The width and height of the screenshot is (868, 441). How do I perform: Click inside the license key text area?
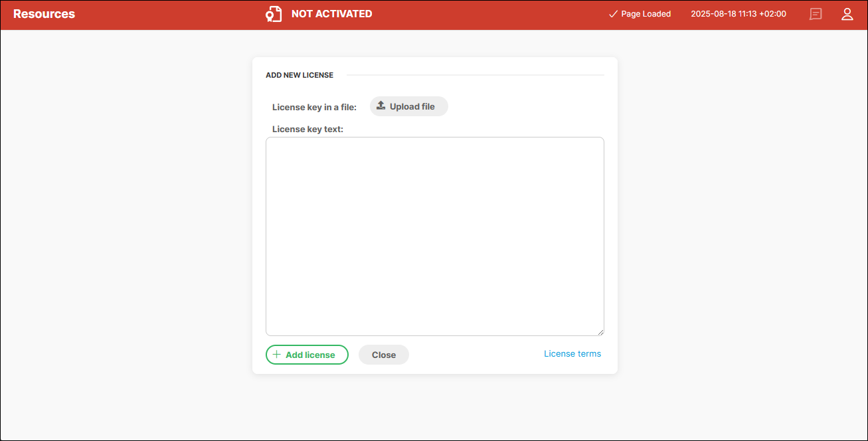(x=435, y=236)
